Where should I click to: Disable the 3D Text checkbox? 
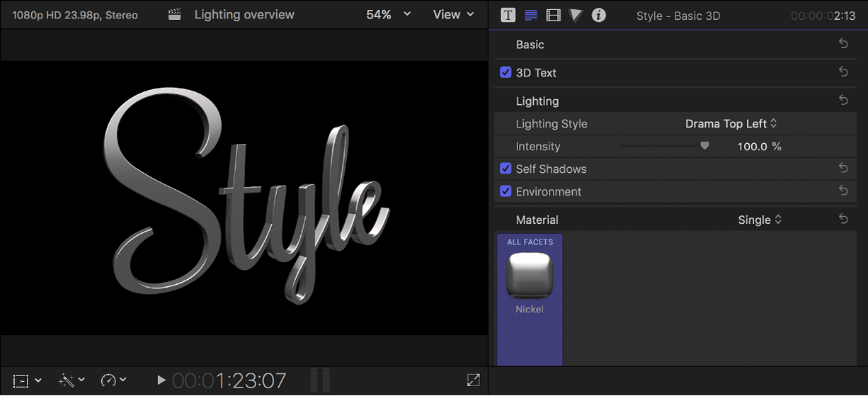click(x=506, y=72)
